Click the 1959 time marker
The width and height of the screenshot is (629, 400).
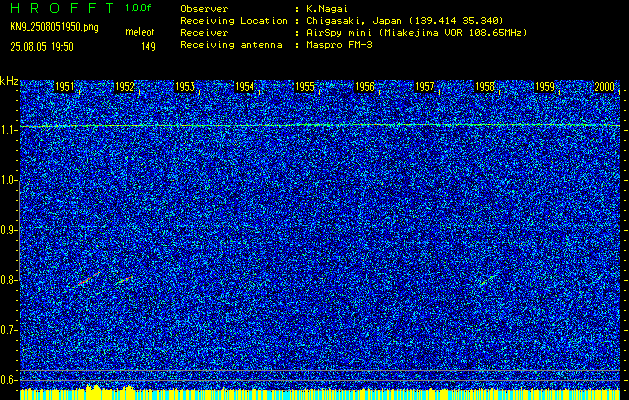click(545, 87)
